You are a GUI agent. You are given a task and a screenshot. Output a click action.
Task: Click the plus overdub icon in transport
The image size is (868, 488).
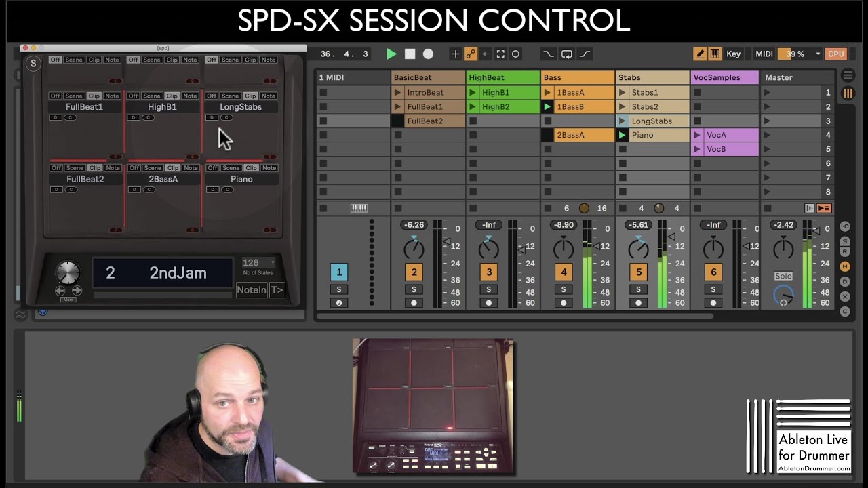point(456,54)
